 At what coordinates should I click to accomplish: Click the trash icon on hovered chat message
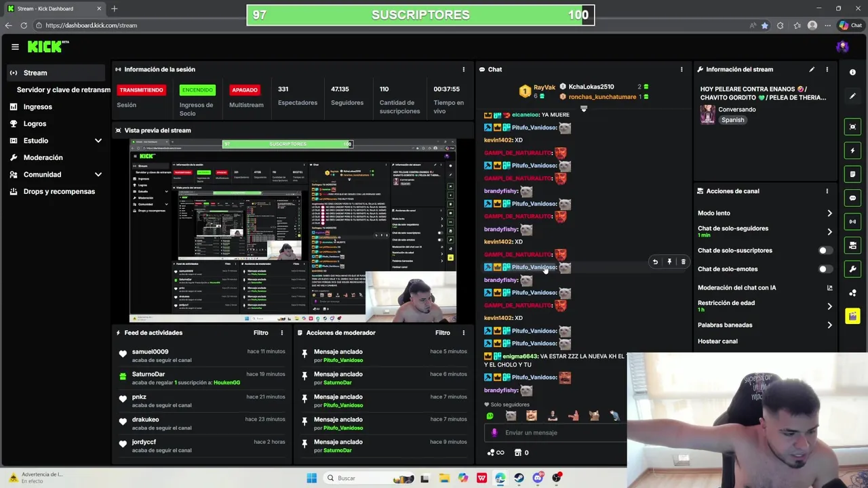coord(683,262)
